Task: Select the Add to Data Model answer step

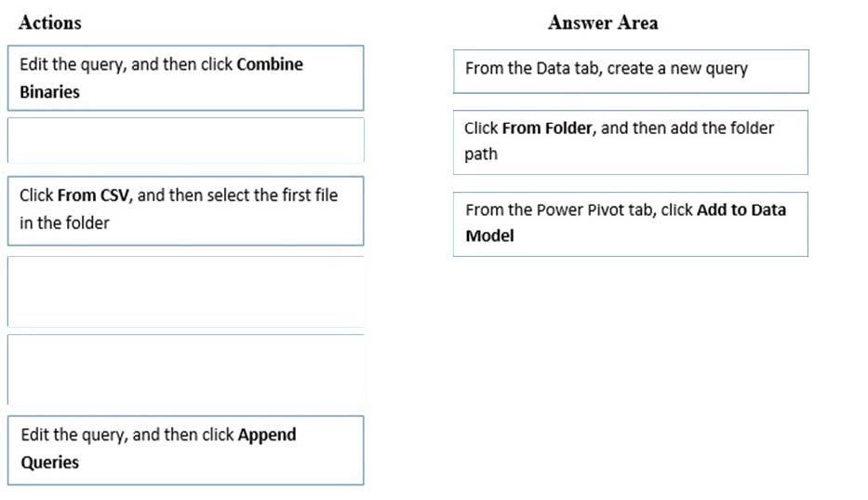Action: [x=631, y=224]
